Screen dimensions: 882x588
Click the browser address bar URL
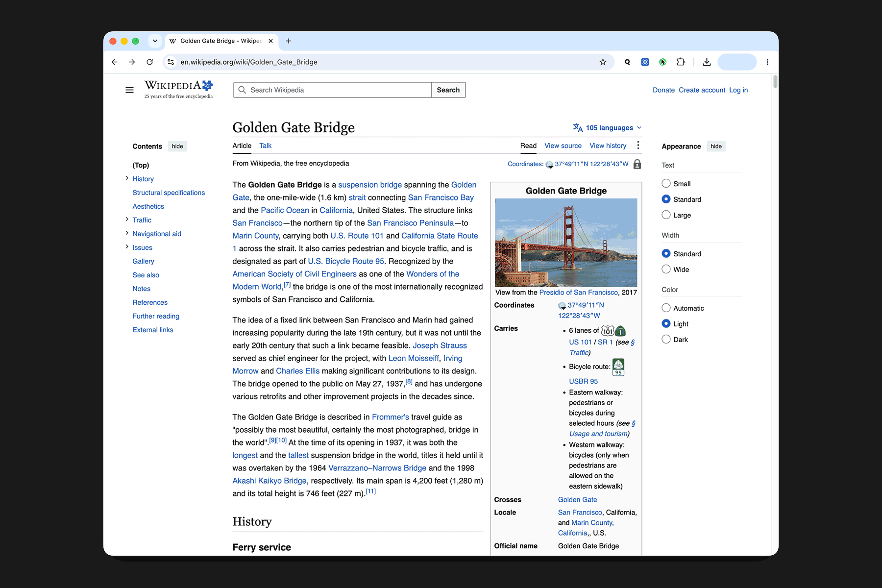click(x=248, y=62)
